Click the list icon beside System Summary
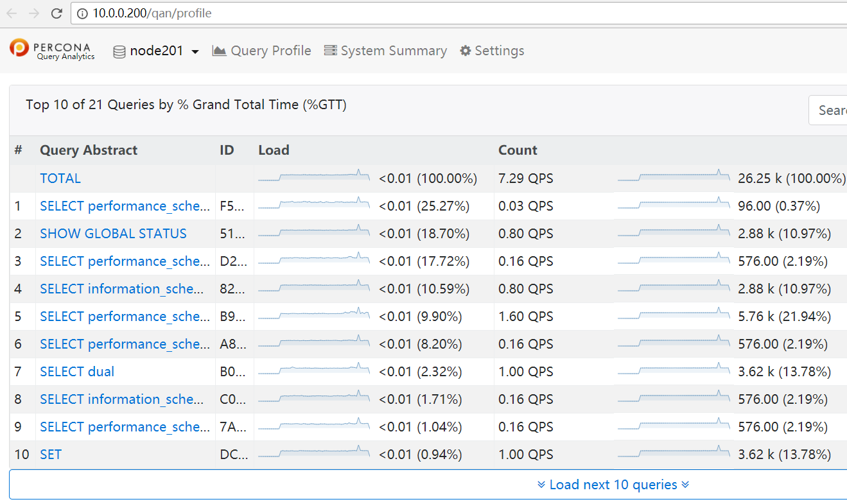The height and width of the screenshot is (504, 847). (331, 50)
